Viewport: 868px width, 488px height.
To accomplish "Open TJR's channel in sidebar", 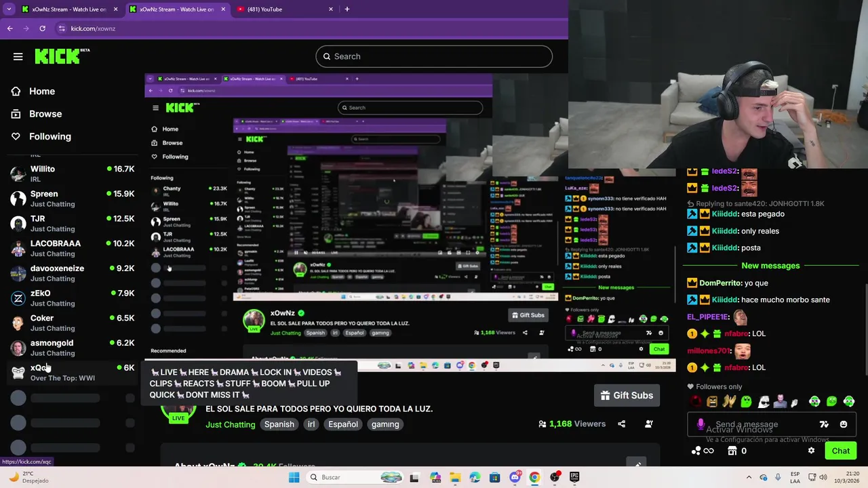I will pos(73,224).
